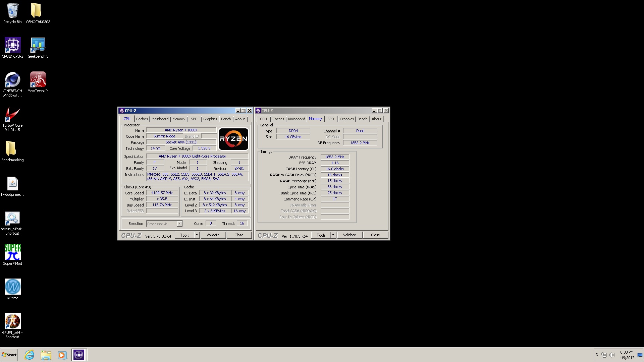Click the volume icon in the system tray
Viewport: 644px width, 362px height.
point(612,355)
